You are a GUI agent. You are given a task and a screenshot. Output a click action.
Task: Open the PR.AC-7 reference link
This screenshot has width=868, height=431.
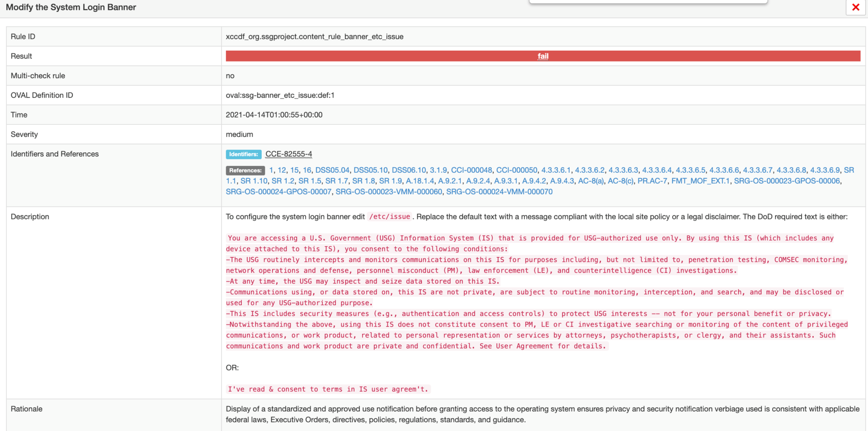pos(652,181)
